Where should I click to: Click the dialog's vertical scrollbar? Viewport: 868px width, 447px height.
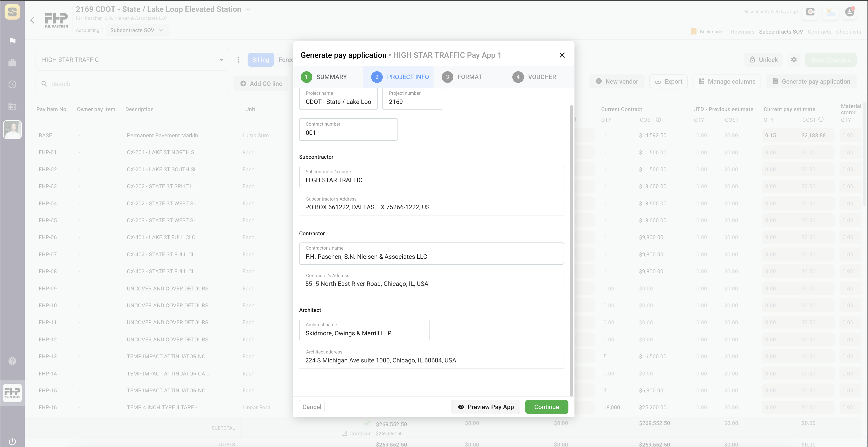[571, 251]
